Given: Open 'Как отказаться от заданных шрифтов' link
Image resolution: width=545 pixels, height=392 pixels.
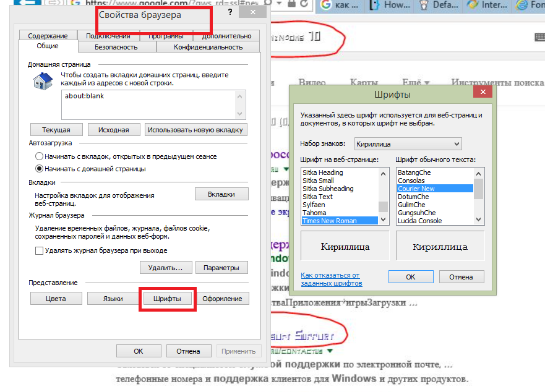Looking at the screenshot, I should [x=331, y=279].
